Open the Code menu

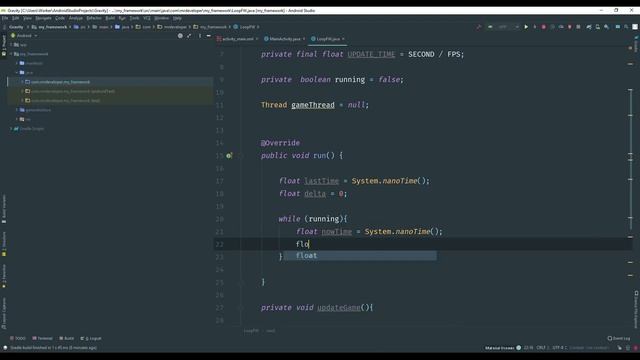[x=60, y=18]
